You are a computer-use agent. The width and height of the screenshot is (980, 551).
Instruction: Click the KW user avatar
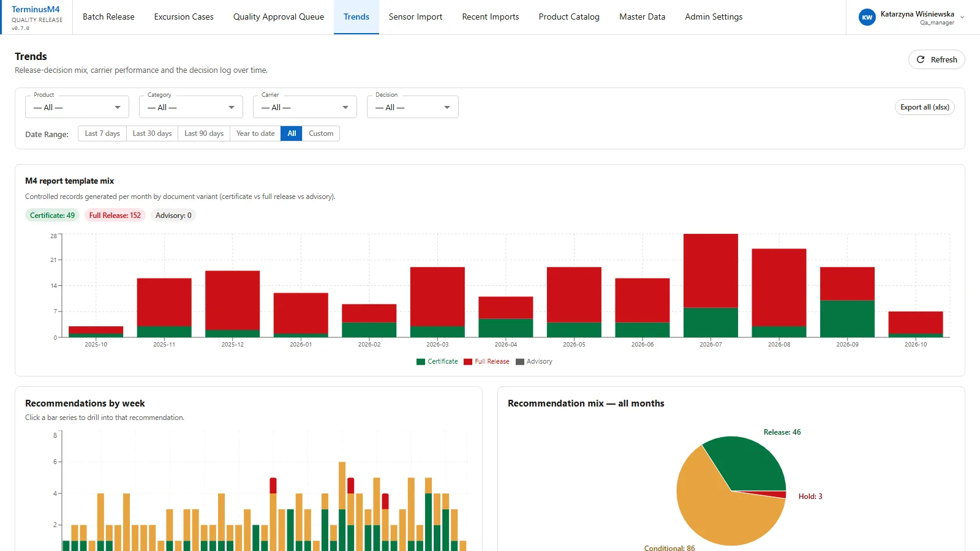[867, 17]
